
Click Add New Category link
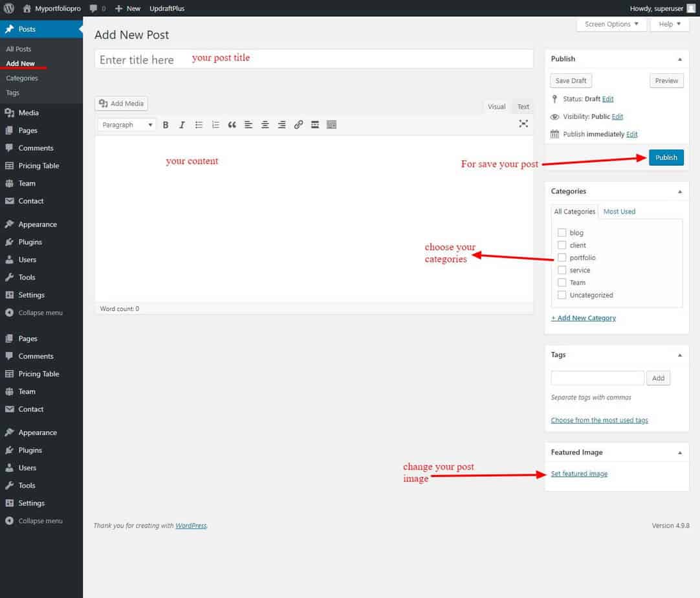584,318
